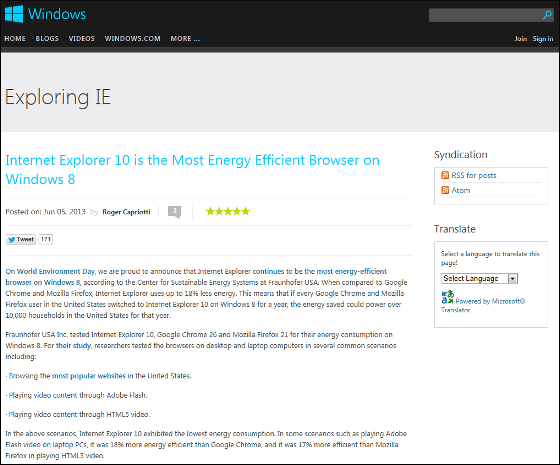Screen dimensions: 560x465
Task: Click the tweet count 171
Action: pyautogui.click(x=46, y=239)
